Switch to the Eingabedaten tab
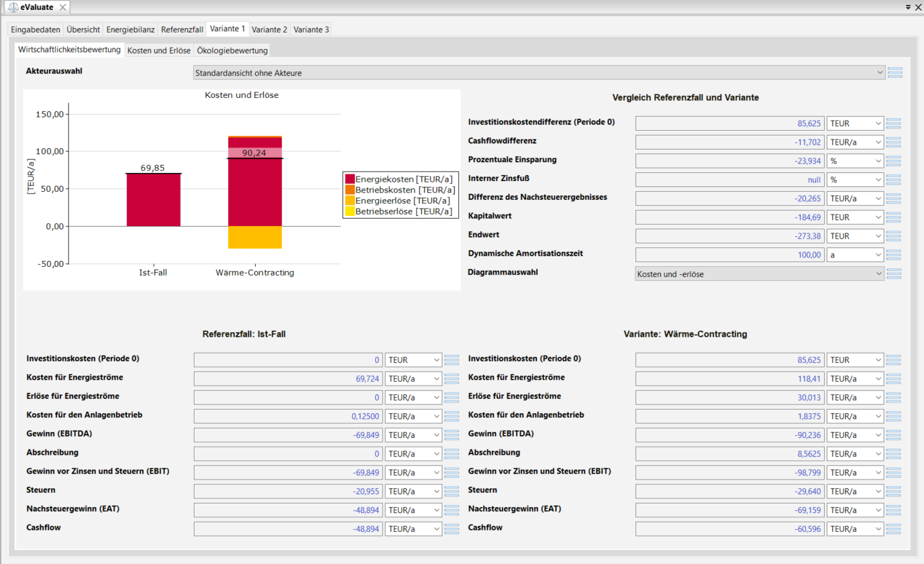 coord(36,30)
